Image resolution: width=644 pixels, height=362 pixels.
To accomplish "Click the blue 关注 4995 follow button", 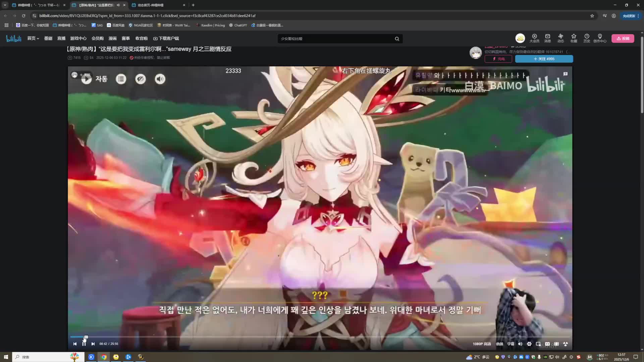I will point(544,59).
